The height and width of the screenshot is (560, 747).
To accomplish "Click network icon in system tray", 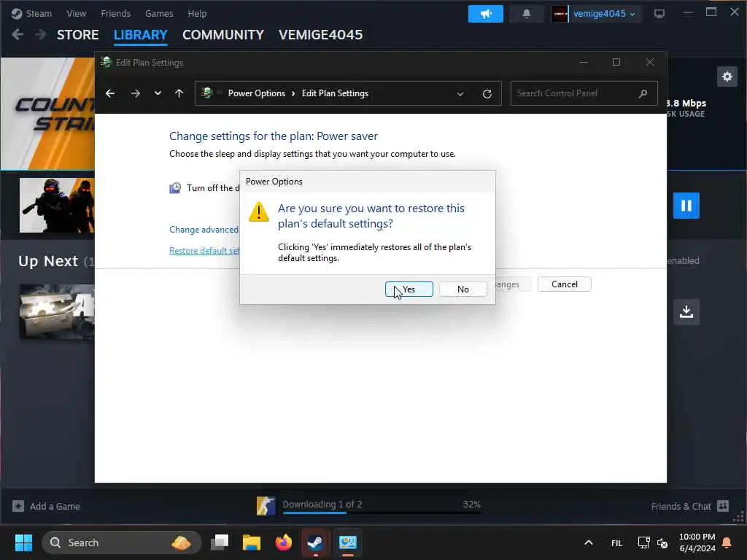I will [643, 542].
